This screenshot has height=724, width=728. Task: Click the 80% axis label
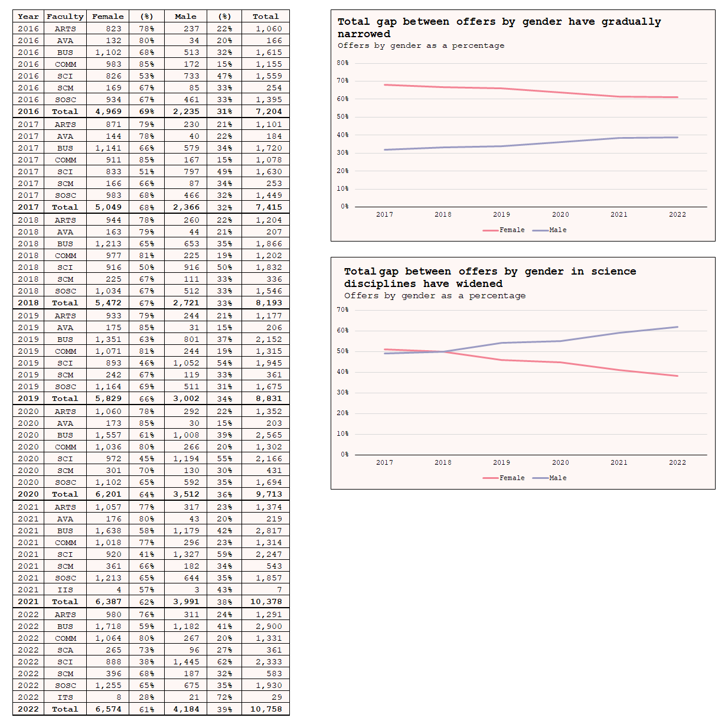coord(342,63)
